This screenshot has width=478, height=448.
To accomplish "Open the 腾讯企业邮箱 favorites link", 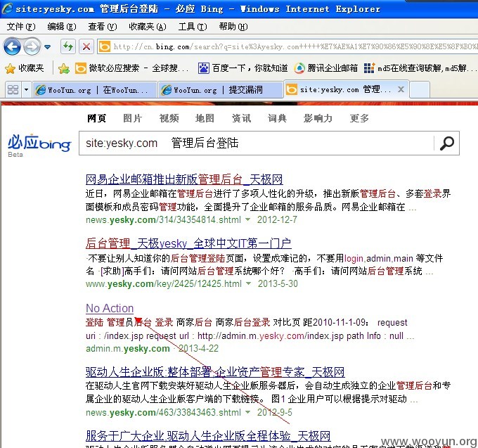I will [x=326, y=68].
